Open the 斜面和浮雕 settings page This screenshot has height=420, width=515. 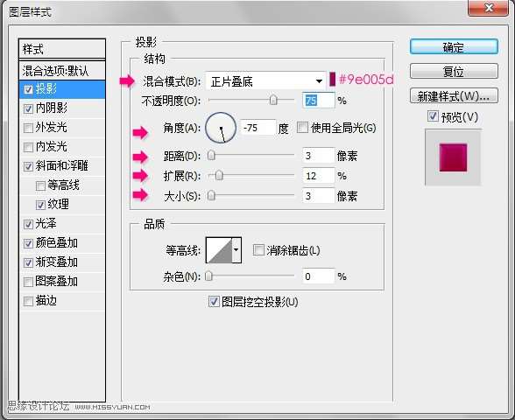click(x=61, y=165)
